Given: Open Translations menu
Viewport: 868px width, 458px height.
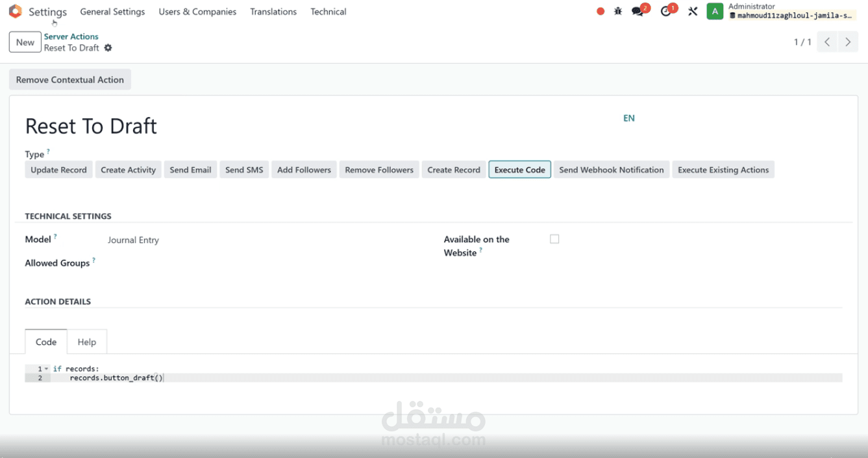Looking at the screenshot, I should pyautogui.click(x=273, y=12).
